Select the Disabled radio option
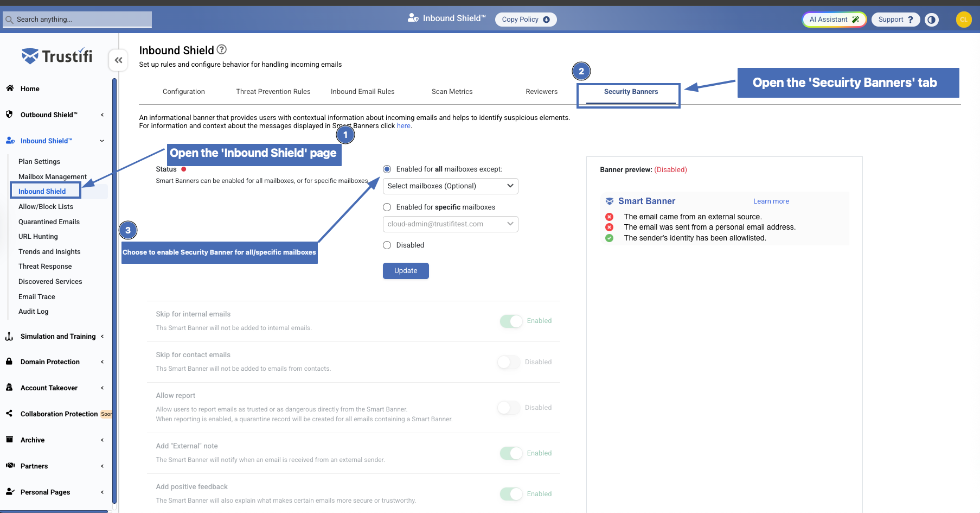The height and width of the screenshot is (513, 980). (387, 245)
